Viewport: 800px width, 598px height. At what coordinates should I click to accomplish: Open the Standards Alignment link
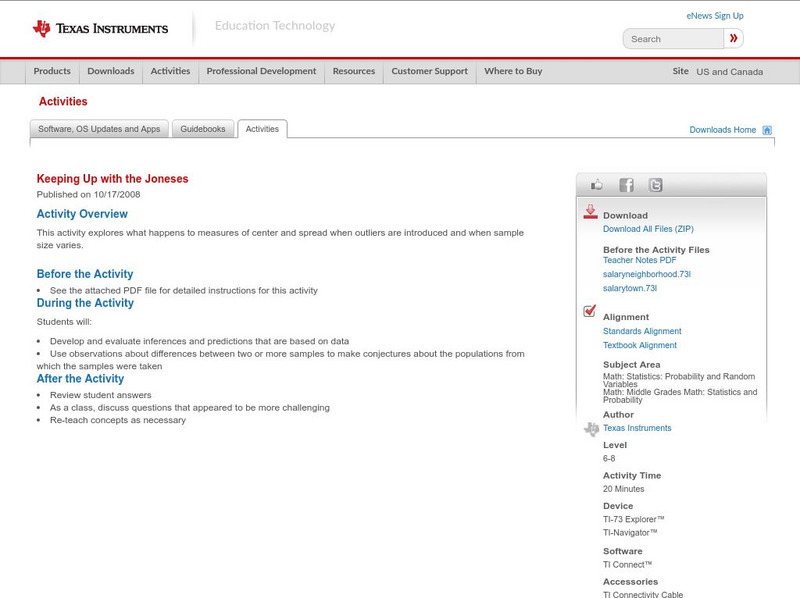click(641, 331)
